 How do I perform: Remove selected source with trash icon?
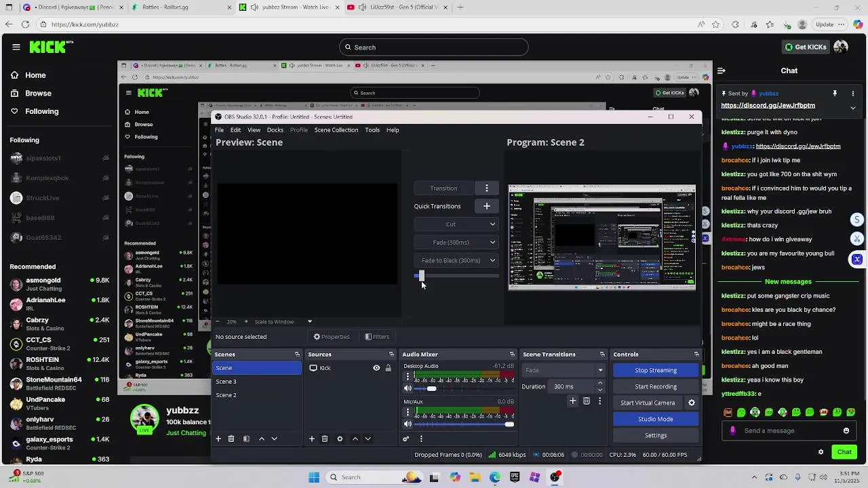pyautogui.click(x=325, y=439)
